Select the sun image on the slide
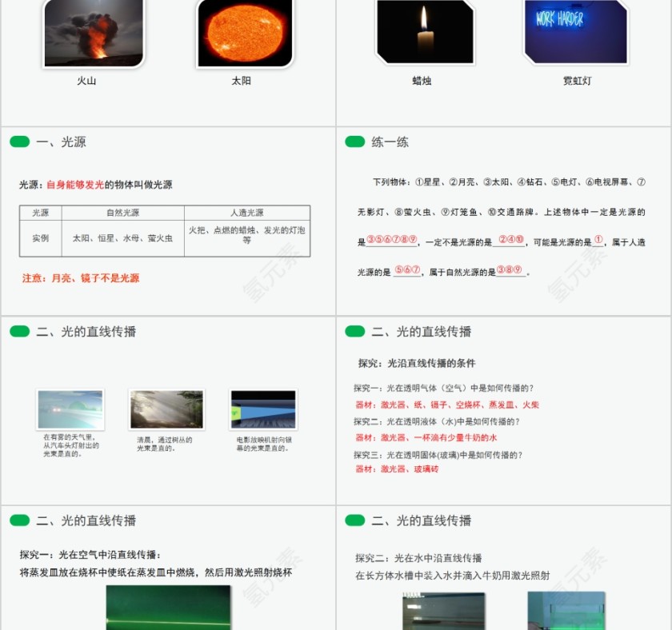Screen dimensions: 672x630 click(244, 34)
